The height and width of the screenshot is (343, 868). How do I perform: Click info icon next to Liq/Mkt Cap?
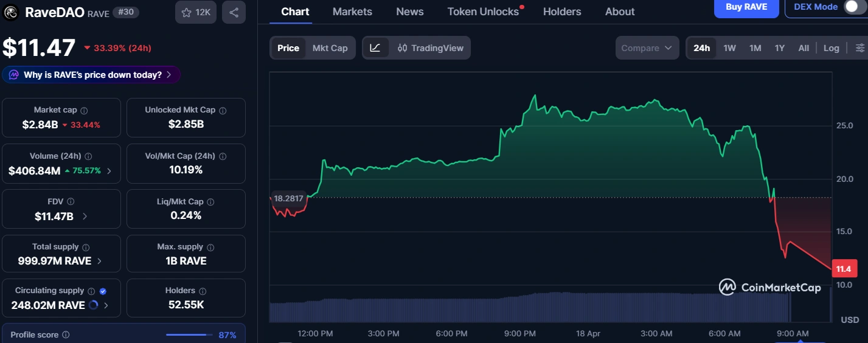point(210,201)
